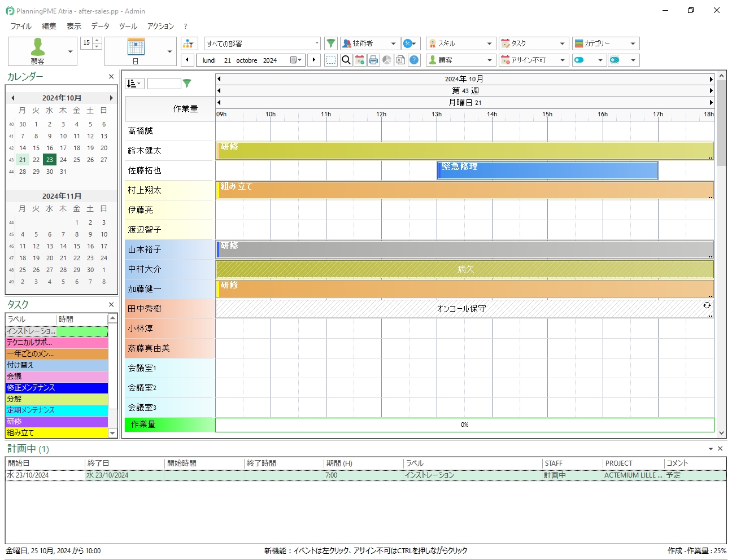
Task: Click the dashed selection rectangle icon
Action: (331, 60)
